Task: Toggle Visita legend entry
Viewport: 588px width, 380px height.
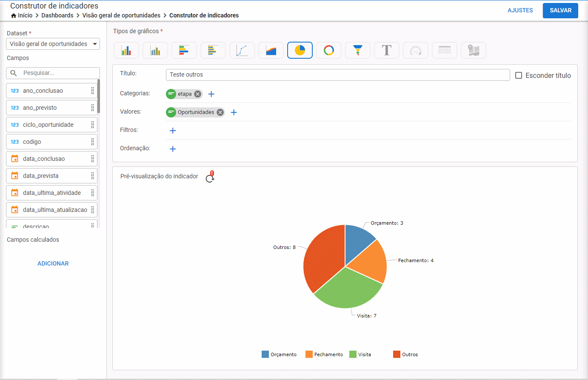Action: [360, 354]
